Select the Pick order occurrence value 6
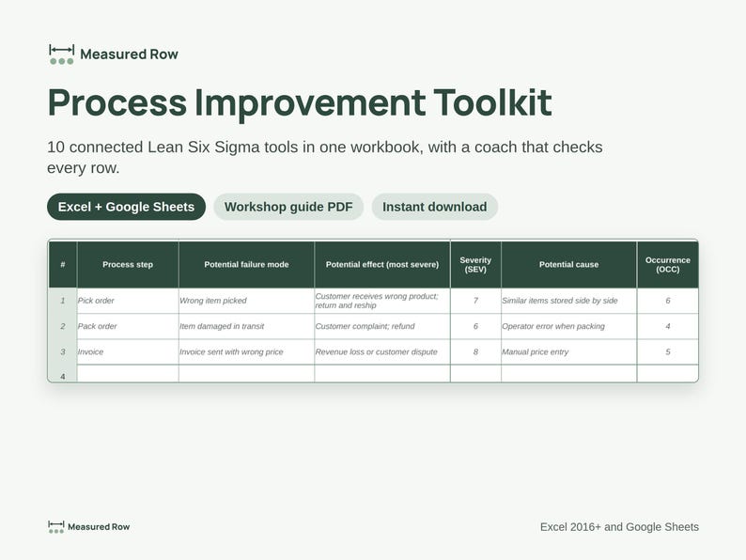This screenshot has width=746, height=560. pyautogui.click(x=667, y=301)
